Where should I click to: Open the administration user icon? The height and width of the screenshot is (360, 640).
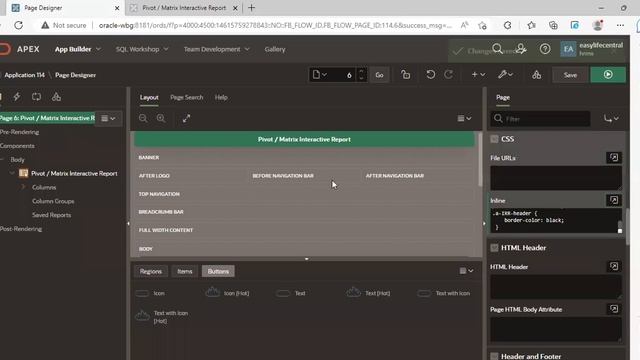[521, 49]
